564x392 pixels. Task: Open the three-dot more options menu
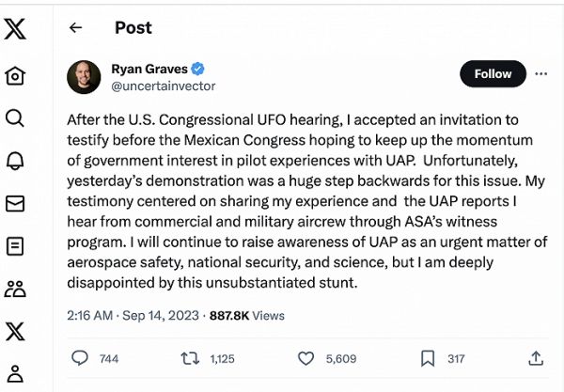[540, 73]
